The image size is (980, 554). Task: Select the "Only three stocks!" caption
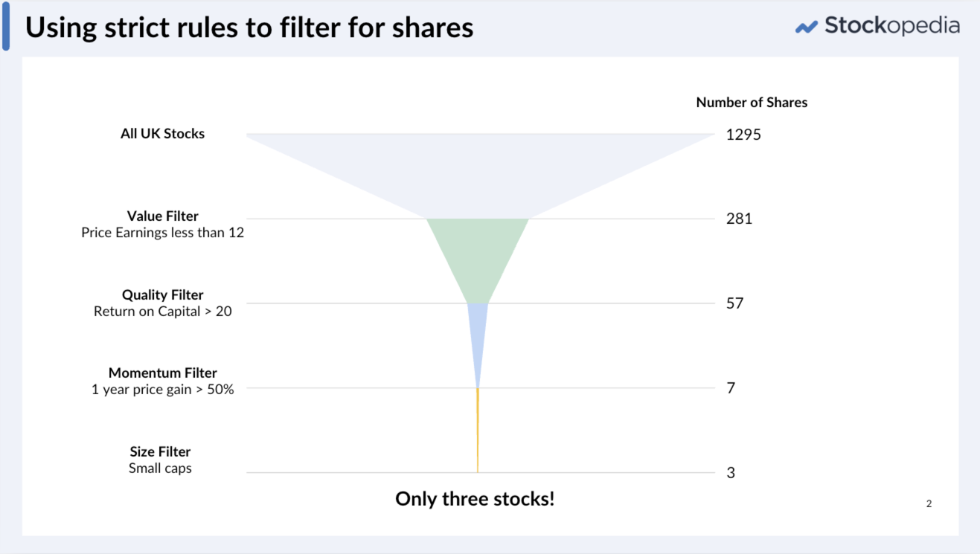pyautogui.click(x=475, y=499)
